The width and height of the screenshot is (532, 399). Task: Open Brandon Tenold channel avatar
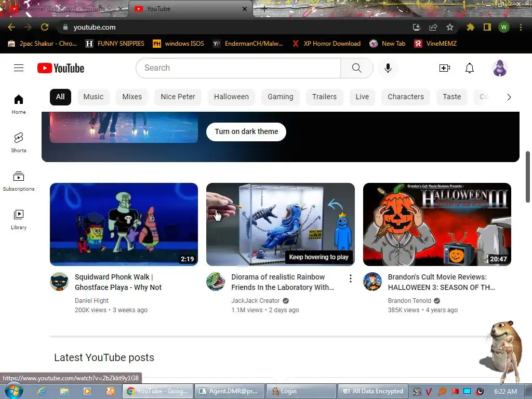click(x=372, y=282)
